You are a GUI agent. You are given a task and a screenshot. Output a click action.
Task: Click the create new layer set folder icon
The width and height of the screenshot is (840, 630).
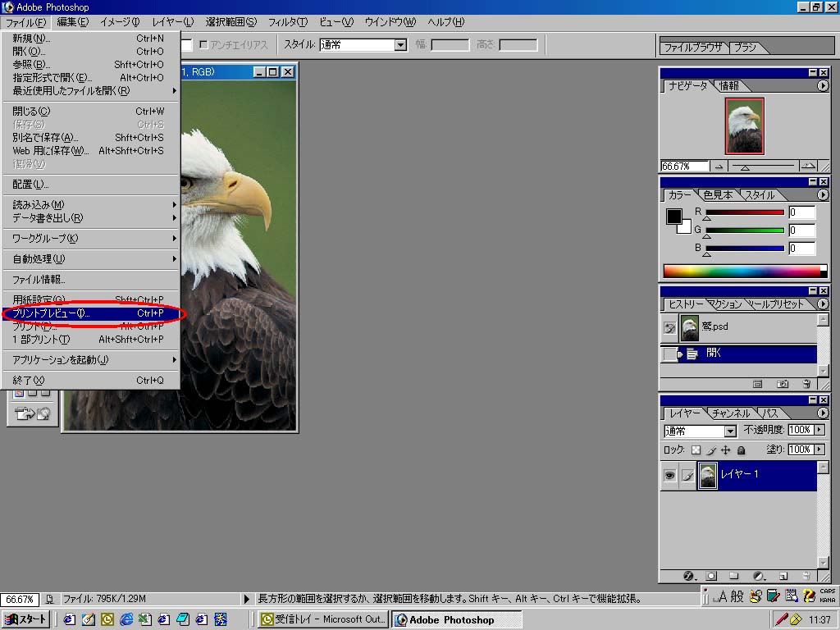(x=734, y=576)
